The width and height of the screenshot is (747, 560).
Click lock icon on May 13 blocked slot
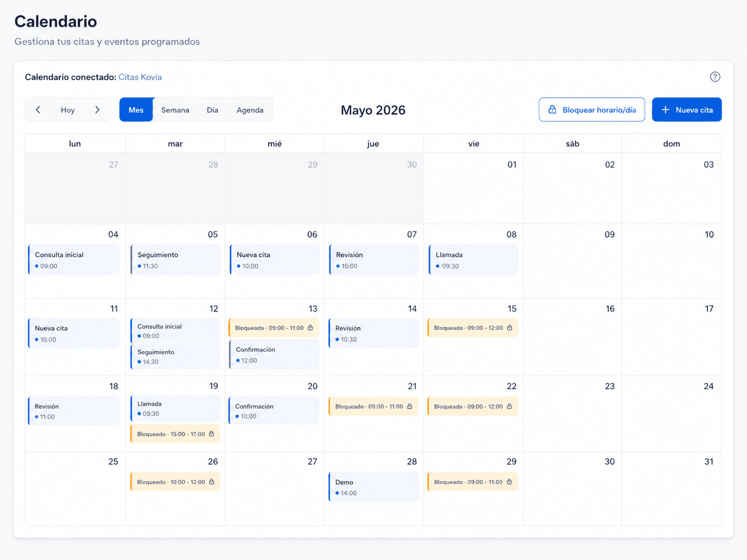[x=311, y=328]
